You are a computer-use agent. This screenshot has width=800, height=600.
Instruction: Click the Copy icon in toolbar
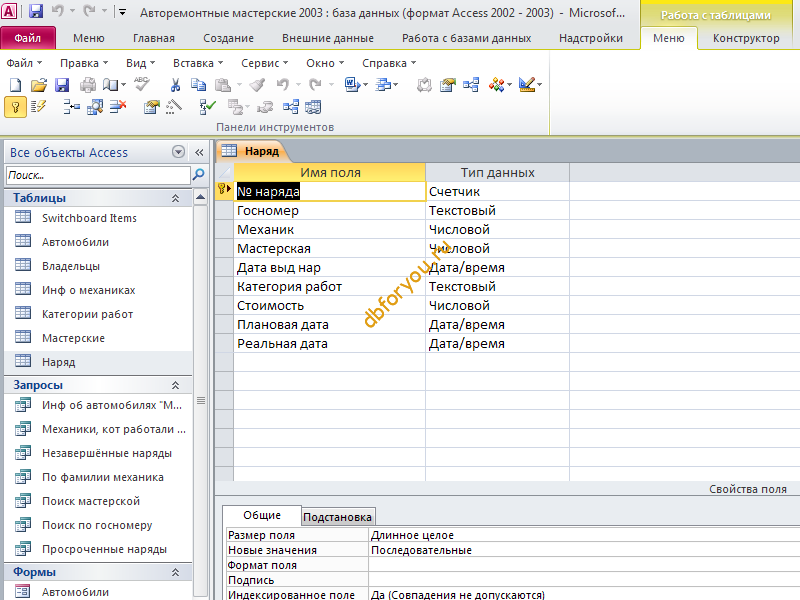click(x=198, y=85)
